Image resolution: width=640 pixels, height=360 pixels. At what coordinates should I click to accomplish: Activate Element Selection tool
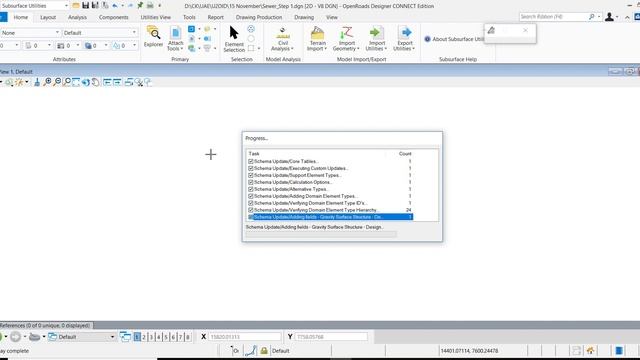pyautogui.click(x=234, y=39)
